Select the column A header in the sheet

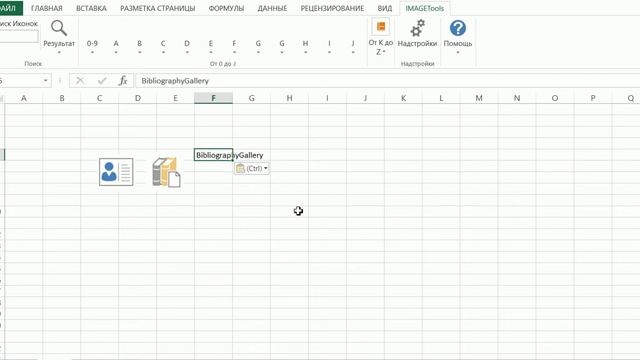pyautogui.click(x=24, y=98)
